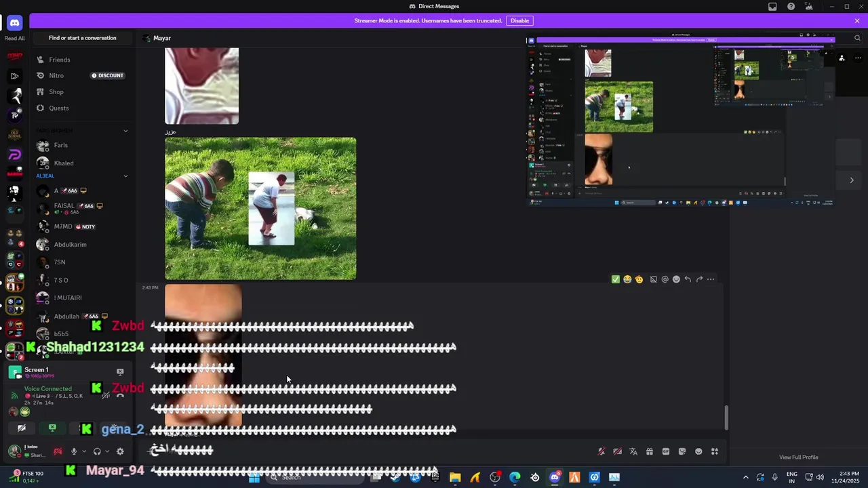
Task: Click the Reply arrow in message toolbar
Action: click(x=688, y=279)
